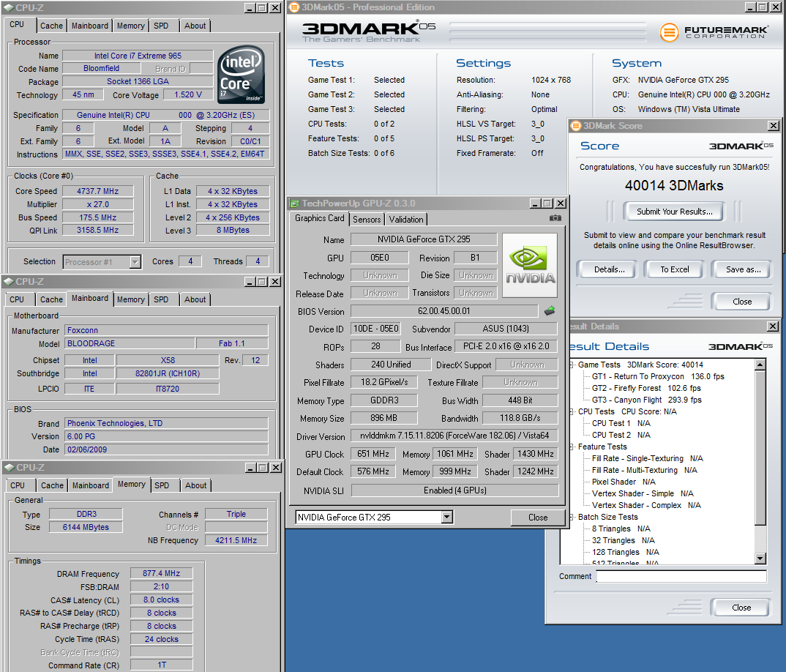
Task: Click the Core Speed 4737.7 MHz value
Action: pos(98,191)
